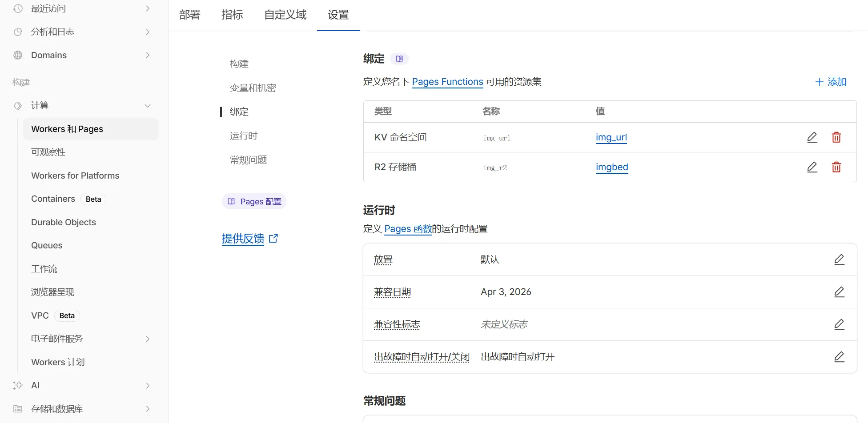Screen dimensions: 868x423
Task: Click the R2 存储桶 type cell
Action: coord(395,167)
